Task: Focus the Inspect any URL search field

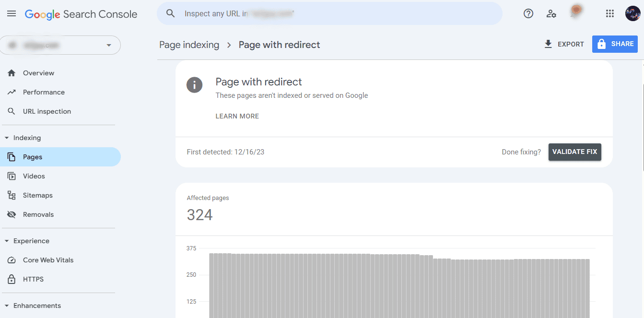Action: [x=329, y=13]
